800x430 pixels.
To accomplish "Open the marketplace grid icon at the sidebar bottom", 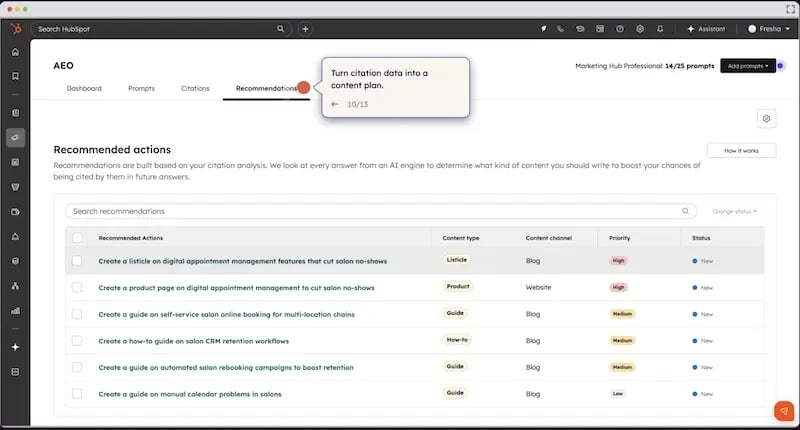I will click(15, 372).
